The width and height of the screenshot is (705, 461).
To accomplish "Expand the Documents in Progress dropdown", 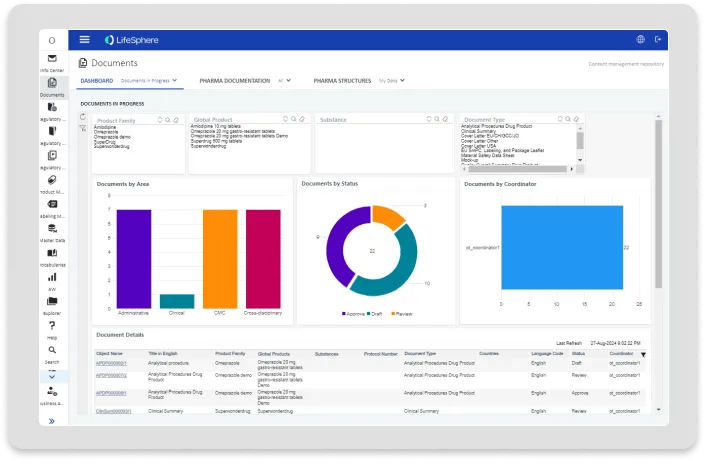I will (149, 79).
